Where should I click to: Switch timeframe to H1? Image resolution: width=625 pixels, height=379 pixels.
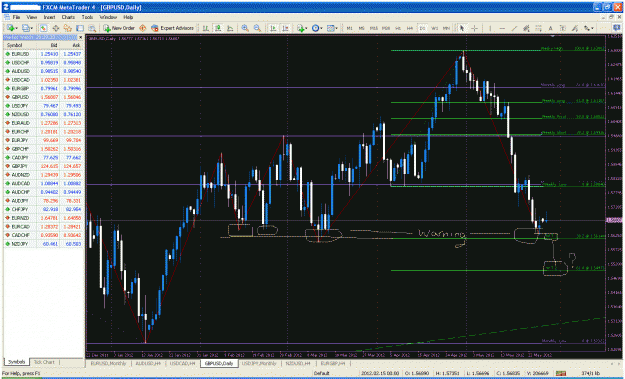(x=398, y=28)
